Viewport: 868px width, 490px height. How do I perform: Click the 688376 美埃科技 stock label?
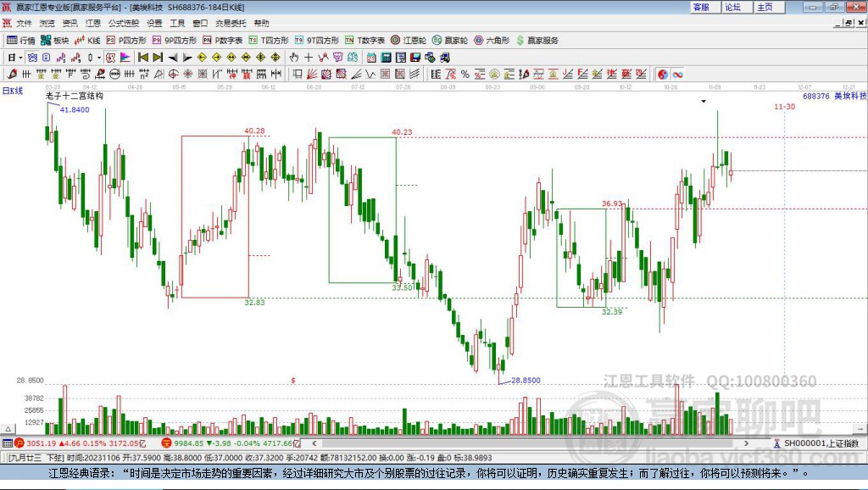click(835, 96)
